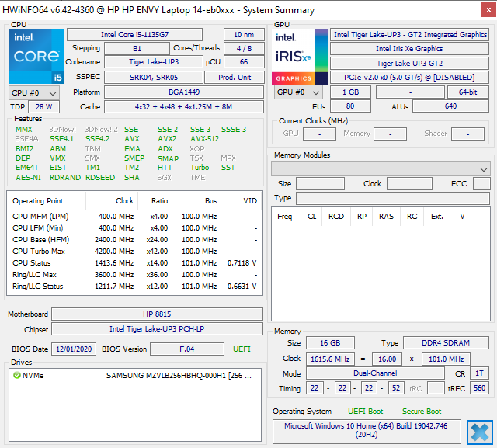Click the Secure Boot label
497x448 pixels.
pyautogui.click(x=422, y=412)
